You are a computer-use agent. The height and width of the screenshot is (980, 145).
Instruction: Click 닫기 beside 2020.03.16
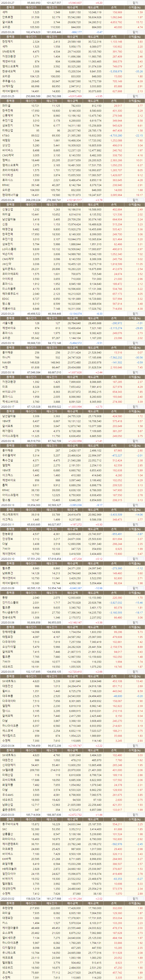135,440
